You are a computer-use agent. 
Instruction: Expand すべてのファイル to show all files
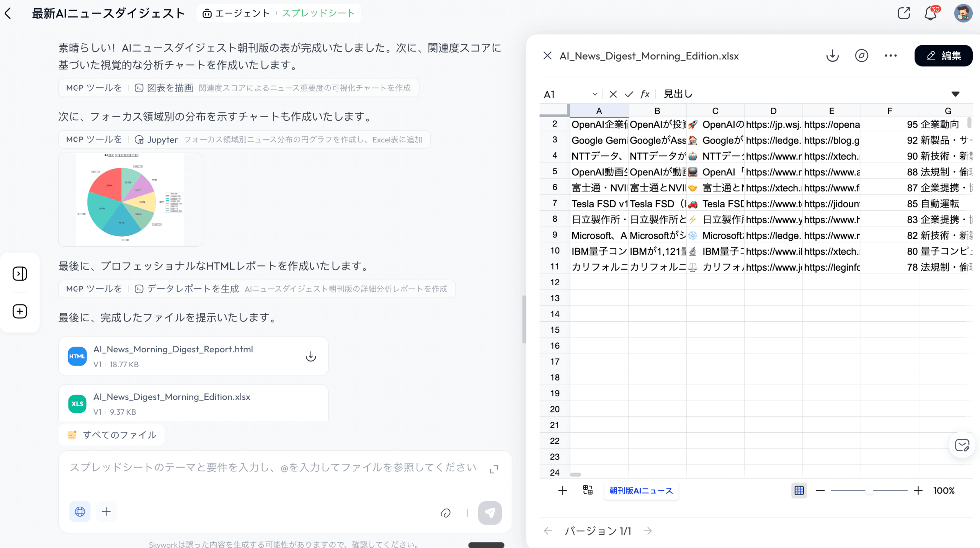[111, 435]
